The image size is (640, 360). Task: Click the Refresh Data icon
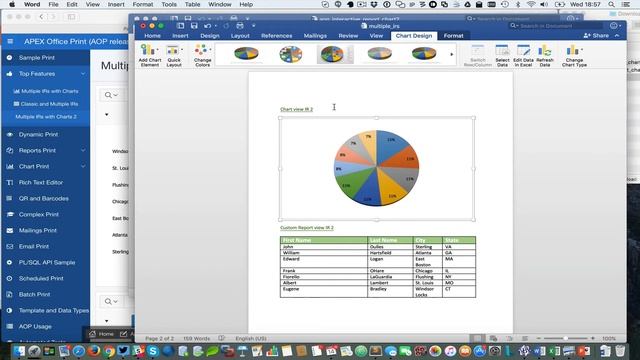pyautogui.click(x=545, y=56)
